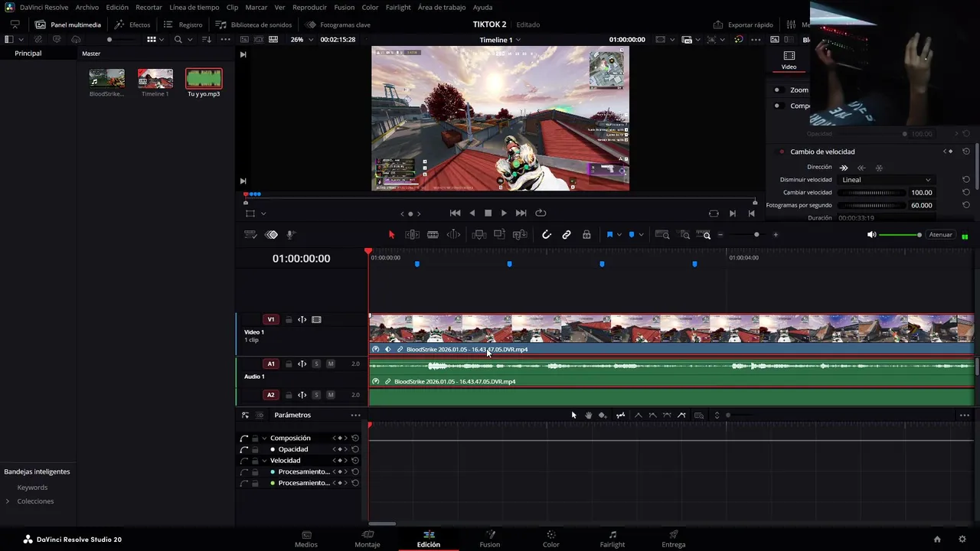The height and width of the screenshot is (551, 980).
Task: Select the BloodStrike clip thumbnail in media pool
Action: pyautogui.click(x=106, y=79)
